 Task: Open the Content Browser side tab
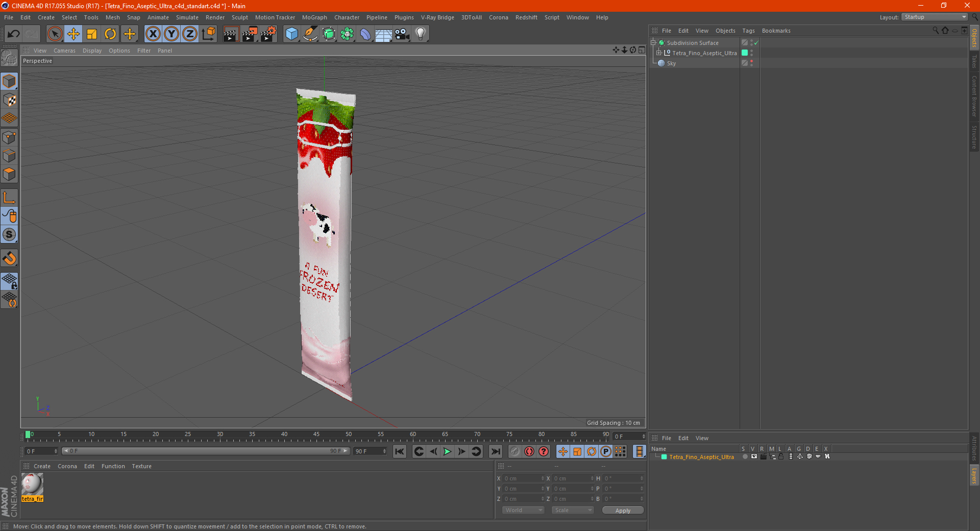click(974, 96)
